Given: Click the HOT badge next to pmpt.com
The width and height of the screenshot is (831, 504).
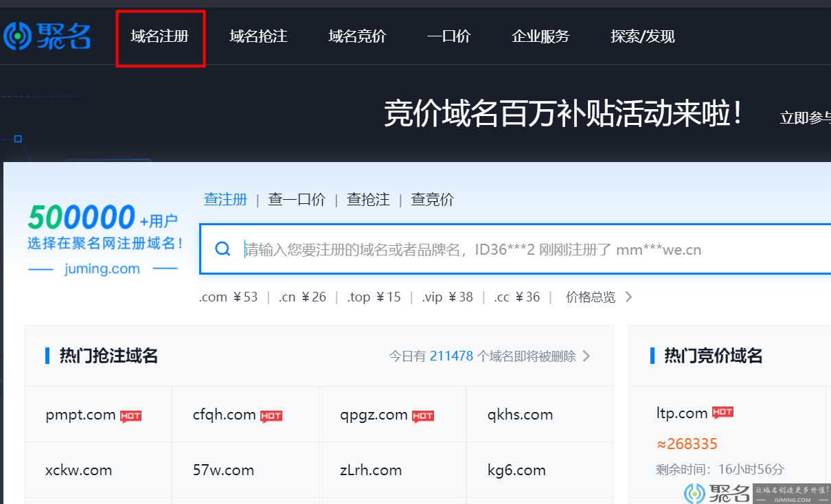Looking at the screenshot, I should pos(130,415).
